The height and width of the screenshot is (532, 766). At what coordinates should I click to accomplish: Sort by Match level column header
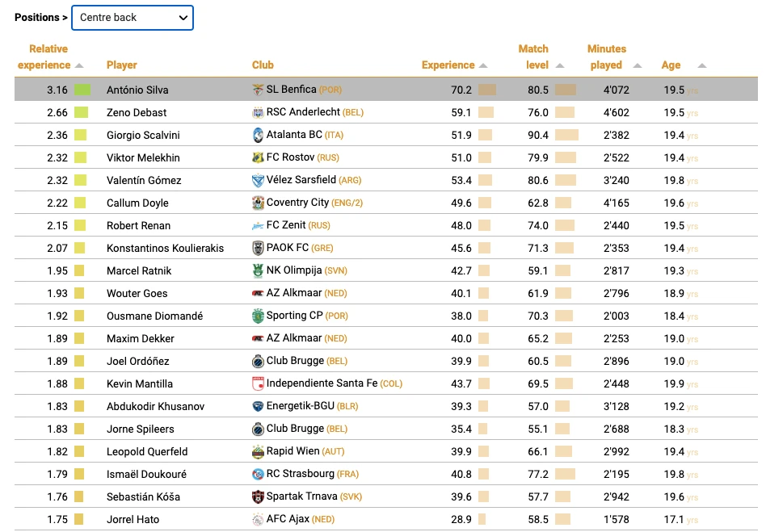click(533, 57)
